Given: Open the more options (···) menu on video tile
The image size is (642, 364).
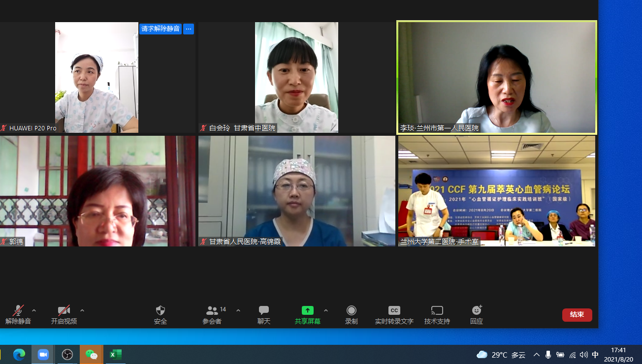Looking at the screenshot, I should coord(189,29).
